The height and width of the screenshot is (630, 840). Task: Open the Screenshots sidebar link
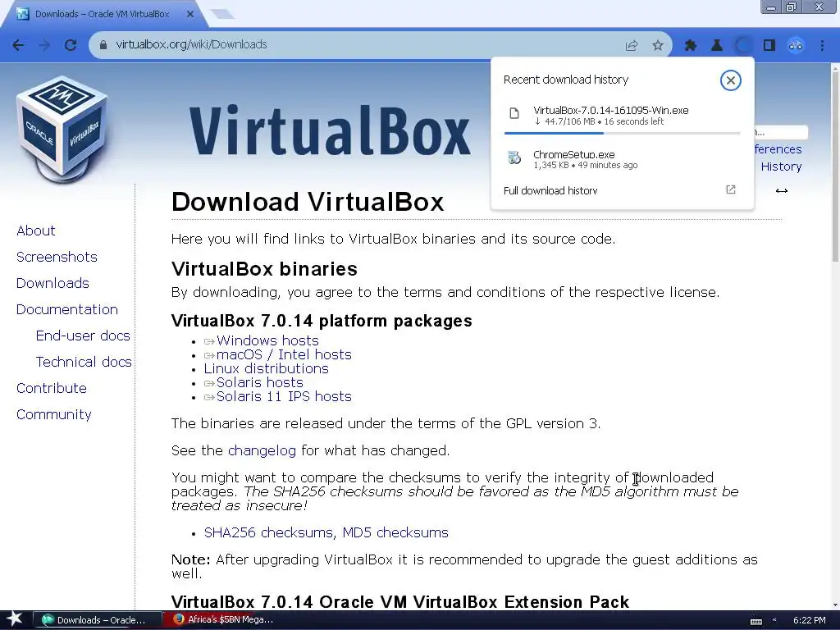pyautogui.click(x=57, y=257)
